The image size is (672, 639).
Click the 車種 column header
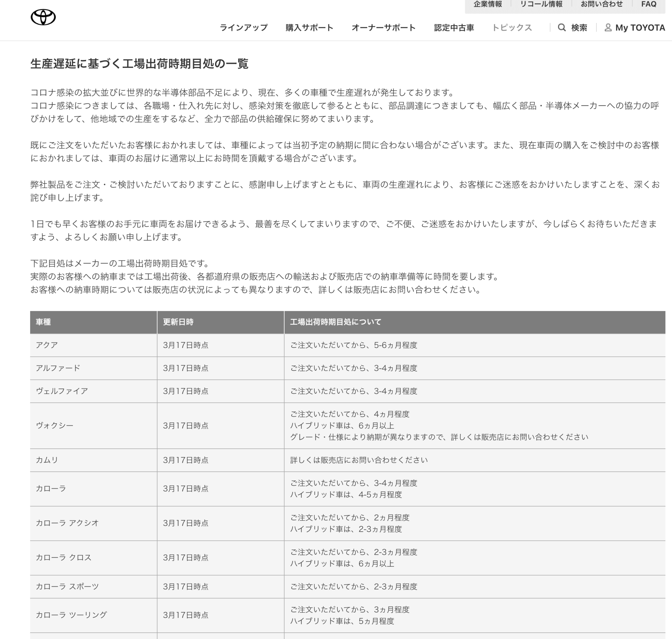pos(94,322)
